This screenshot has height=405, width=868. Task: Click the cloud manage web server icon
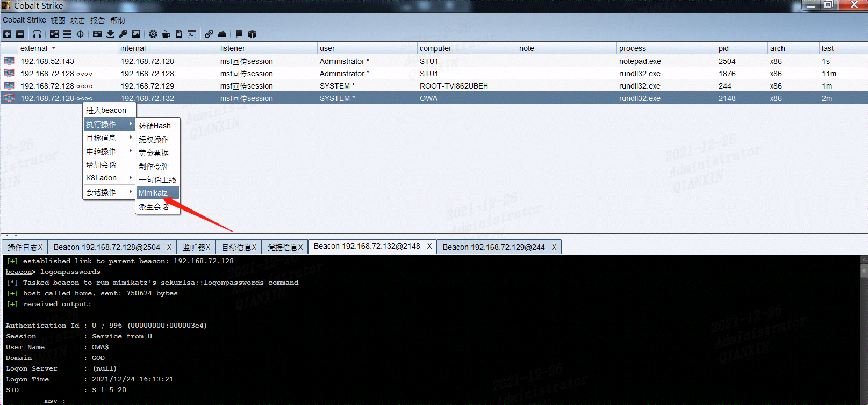point(222,34)
